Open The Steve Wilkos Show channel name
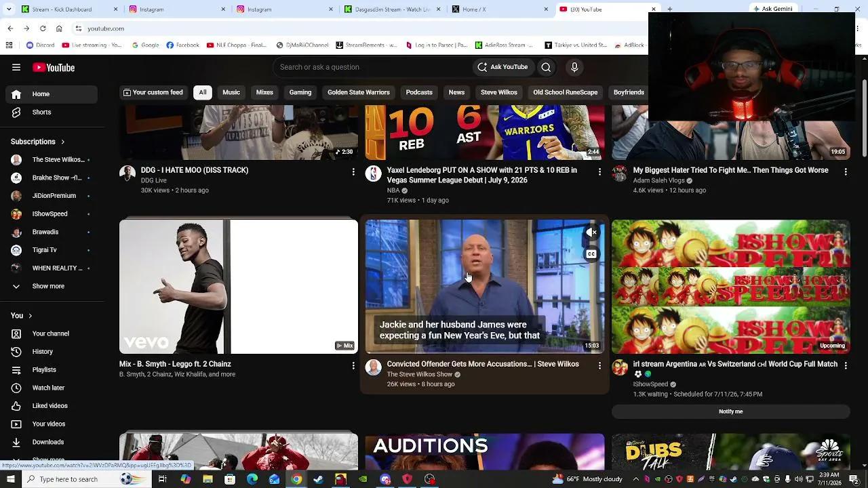The height and width of the screenshot is (488, 868). pos(420,374)
